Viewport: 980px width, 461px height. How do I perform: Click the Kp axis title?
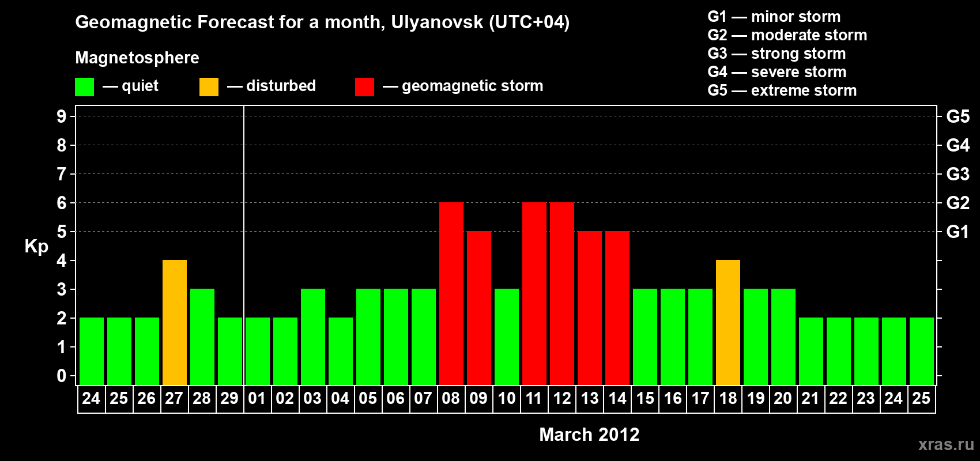[x=36, y=247]
